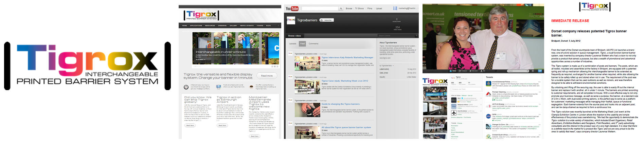Open YouTube Browse link
644x145 pixels.
349,8
